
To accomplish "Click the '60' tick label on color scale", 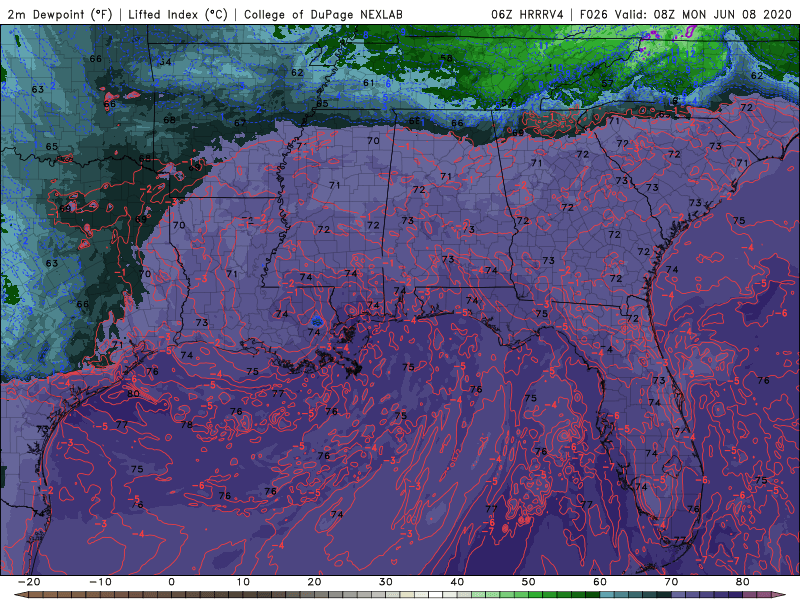I will coord(600,582).
